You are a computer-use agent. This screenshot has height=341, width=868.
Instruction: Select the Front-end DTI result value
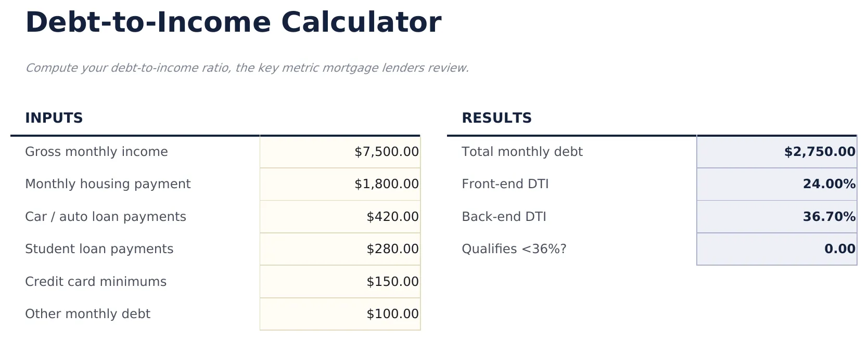pyautogui.click(x=776, y=184)
